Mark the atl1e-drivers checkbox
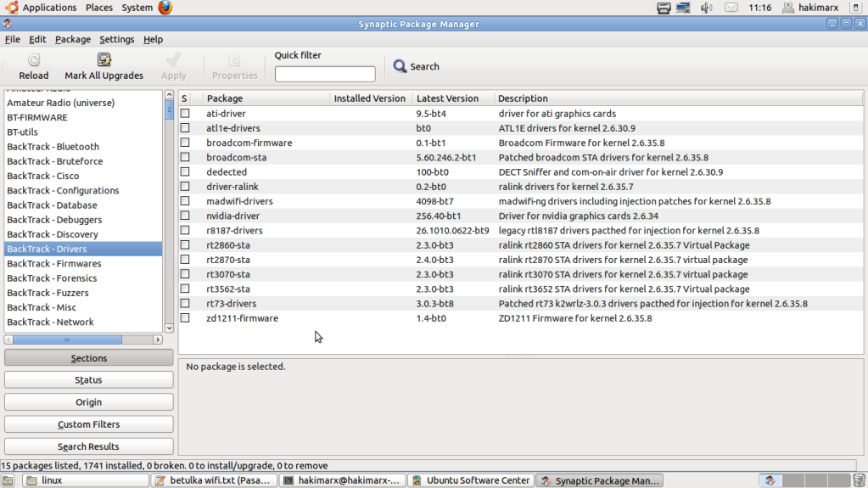The image size is (868, 488). click(x=185, y=128)
